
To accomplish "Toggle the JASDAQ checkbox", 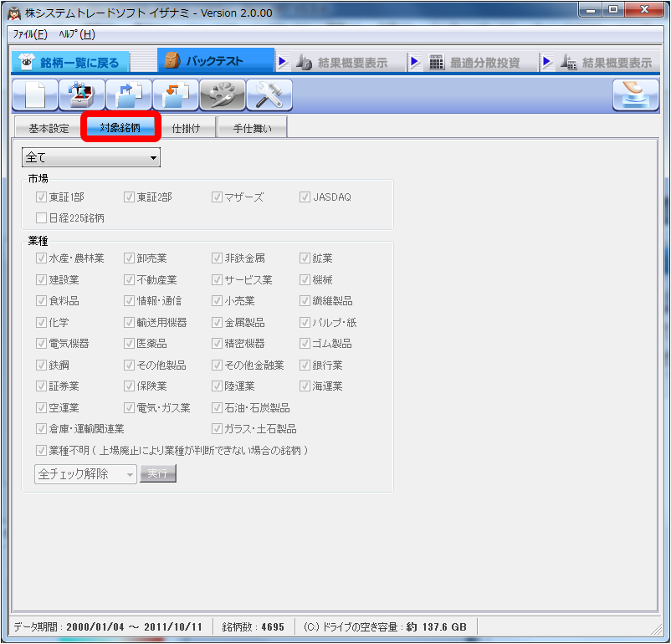I will click(x=305, y=197).
